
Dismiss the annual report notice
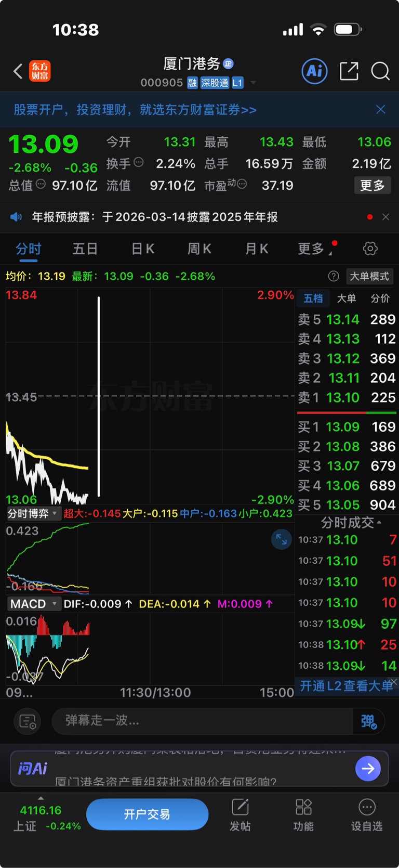point(385,217)
